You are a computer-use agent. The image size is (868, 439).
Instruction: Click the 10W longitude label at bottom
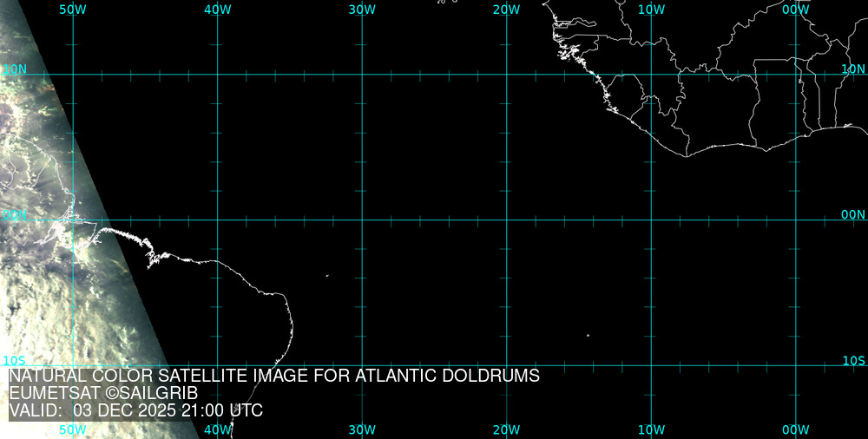651,429
